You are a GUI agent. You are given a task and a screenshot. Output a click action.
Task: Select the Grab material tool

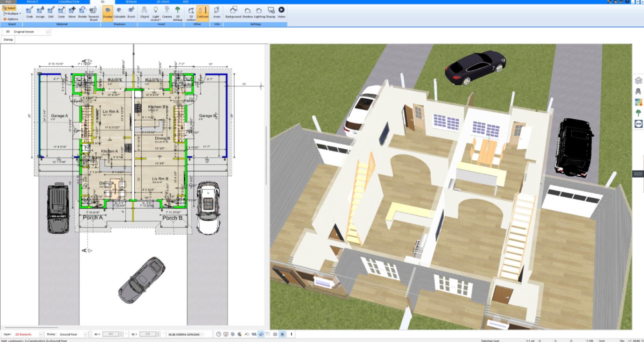coord(29,12)
